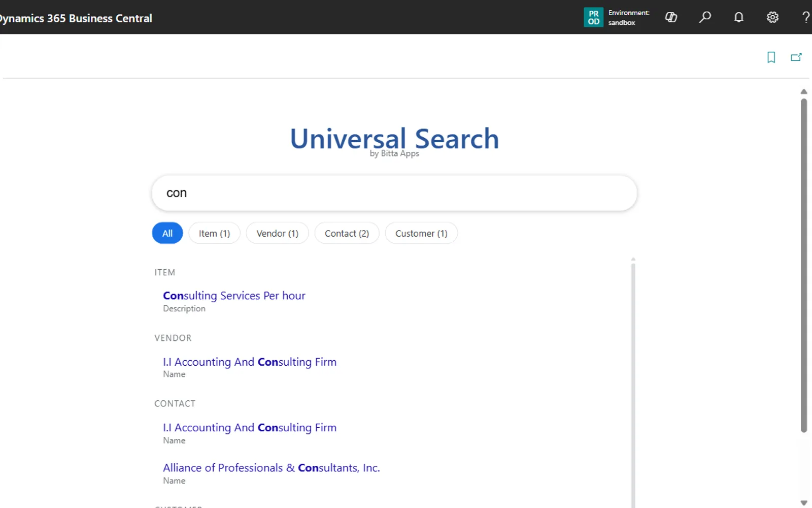Open Alliance of Professionals & Consultants, Inc.
Screen dimensions: 812x508
(x=272, y=468)
